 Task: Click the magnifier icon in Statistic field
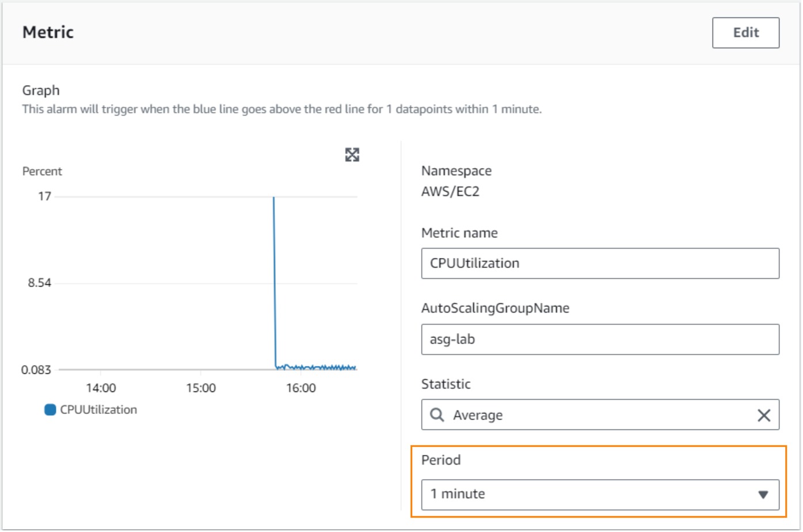click(x=437, y=416)
